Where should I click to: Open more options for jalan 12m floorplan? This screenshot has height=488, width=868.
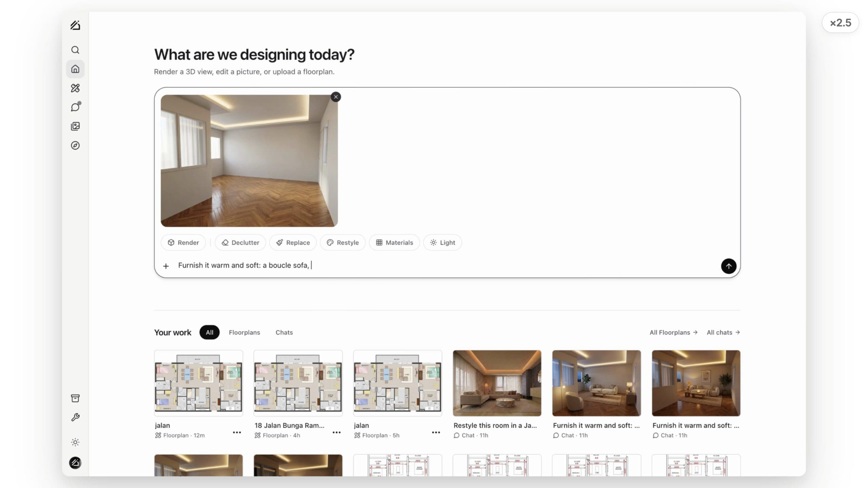pyautogui.click(x=237, y=432)
